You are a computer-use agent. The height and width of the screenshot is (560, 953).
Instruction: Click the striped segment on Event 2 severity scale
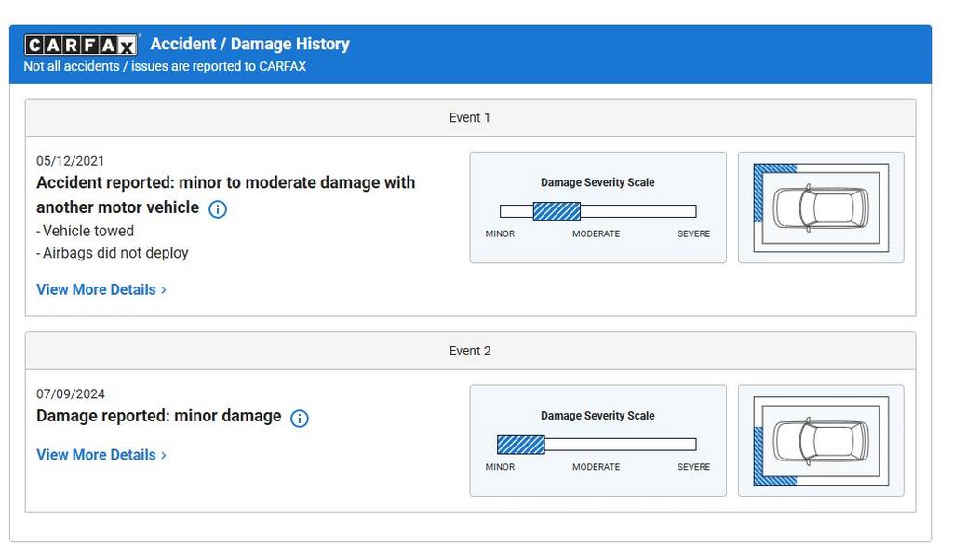[x=520, y=445]
